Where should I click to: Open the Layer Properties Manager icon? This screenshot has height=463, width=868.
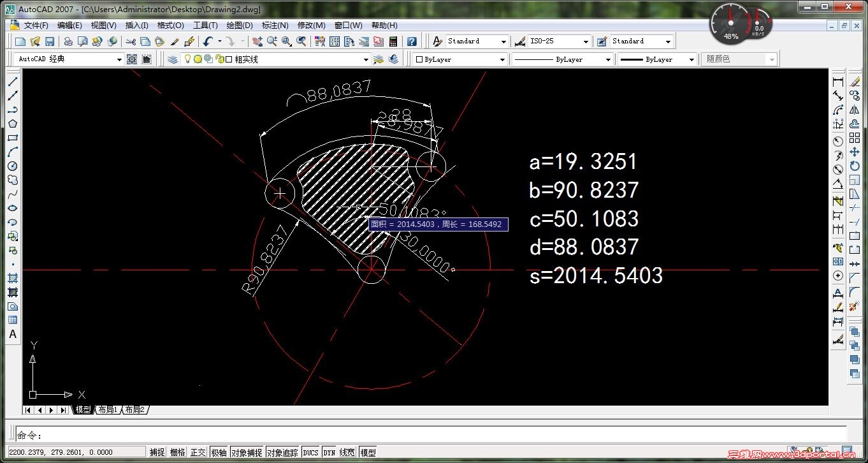tap(173, 59)
